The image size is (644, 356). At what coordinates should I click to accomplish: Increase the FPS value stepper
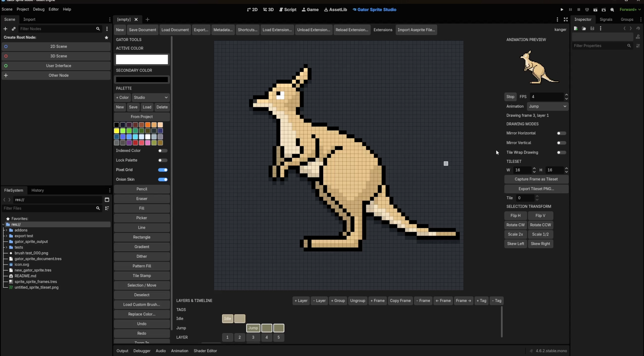pyautogui.click(x=566, y=95)
